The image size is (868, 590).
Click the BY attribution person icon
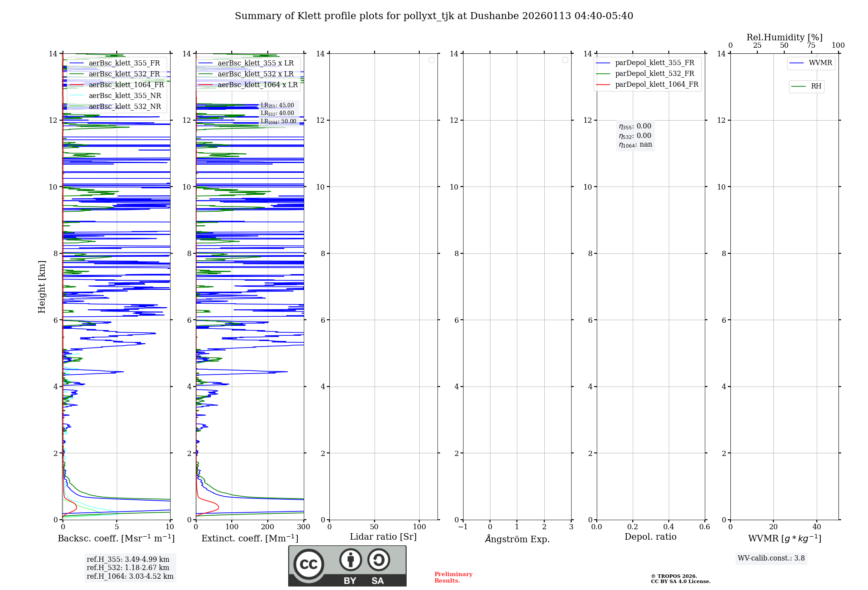tap(350, 560)
